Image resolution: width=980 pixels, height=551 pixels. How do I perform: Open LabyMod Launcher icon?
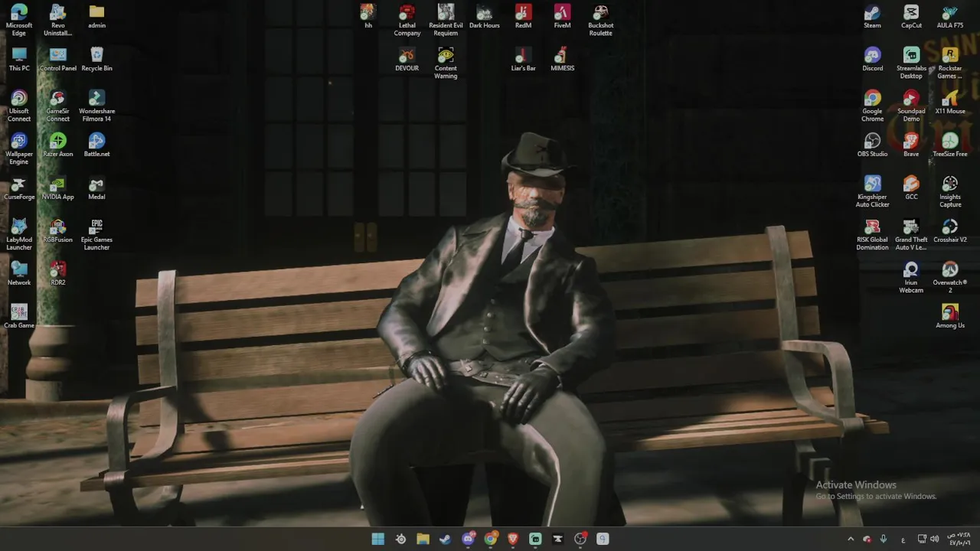[19, 234]
